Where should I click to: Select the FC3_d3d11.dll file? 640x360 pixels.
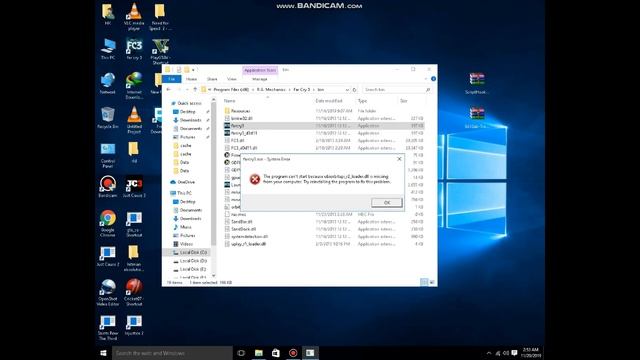coord(244,148)
